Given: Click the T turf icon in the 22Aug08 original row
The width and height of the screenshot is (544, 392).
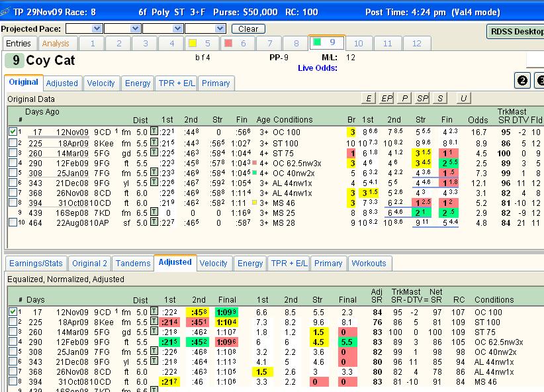Looking at the screenshot, I should (x=154, y=222).
